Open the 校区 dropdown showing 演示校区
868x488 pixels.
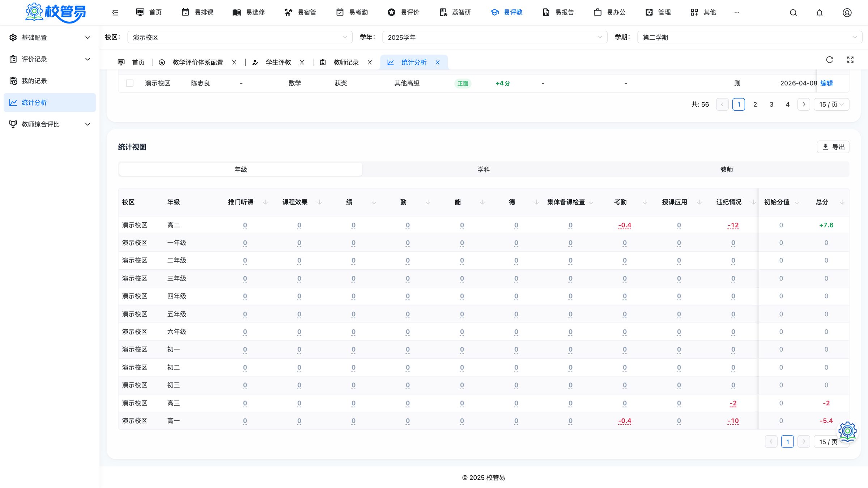pos(240,37)
